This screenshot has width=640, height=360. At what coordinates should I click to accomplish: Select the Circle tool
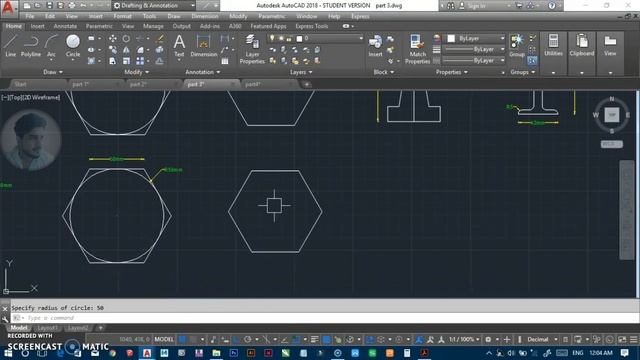click(73, 45)
